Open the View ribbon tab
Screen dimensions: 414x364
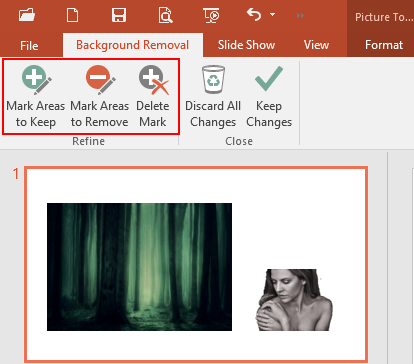(x=316, y=45)
